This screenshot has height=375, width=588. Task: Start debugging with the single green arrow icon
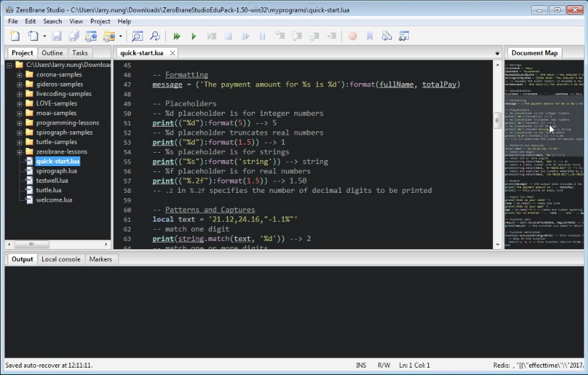(194, 36)
